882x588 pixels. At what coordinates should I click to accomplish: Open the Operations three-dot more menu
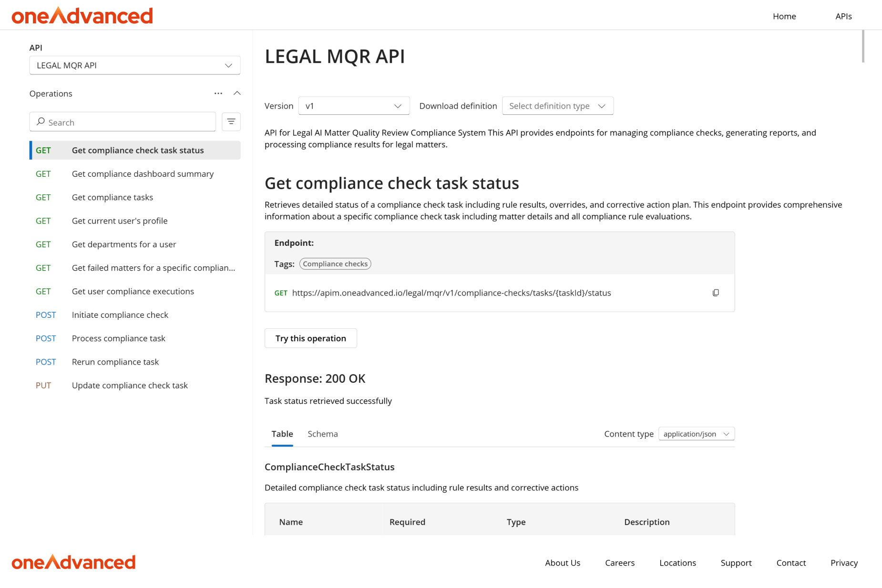(218, 93)
